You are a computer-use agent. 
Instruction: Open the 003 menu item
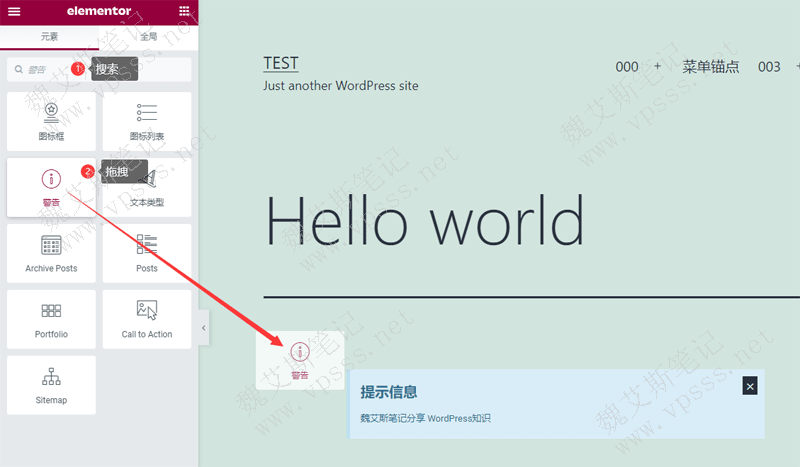coord(769,67)
